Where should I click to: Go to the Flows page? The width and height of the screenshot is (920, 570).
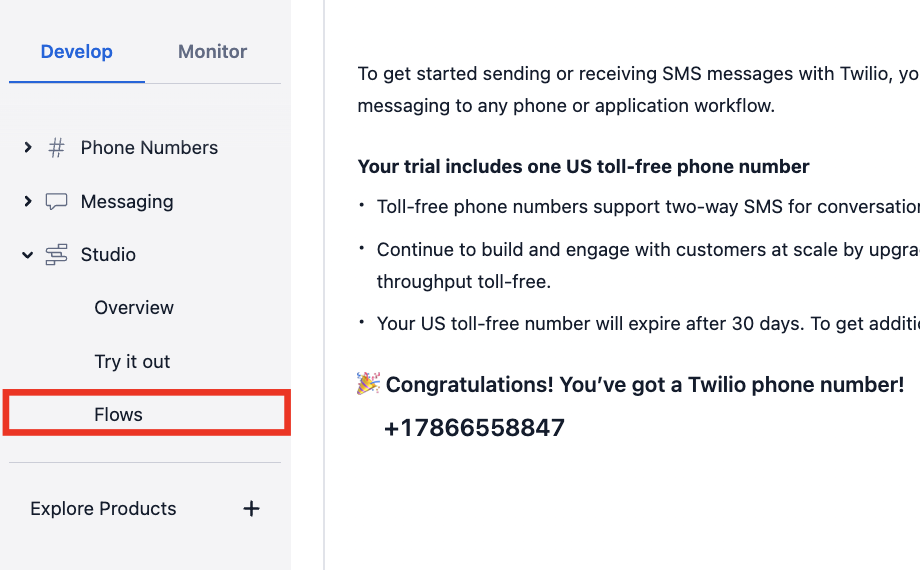(x=118, y=415)
